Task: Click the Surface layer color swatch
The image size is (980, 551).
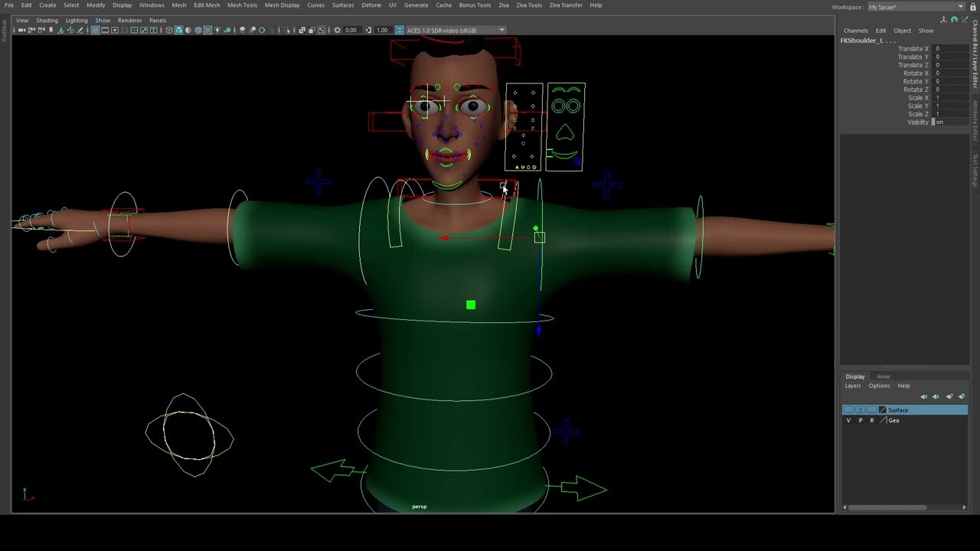Action: point(882,410)
